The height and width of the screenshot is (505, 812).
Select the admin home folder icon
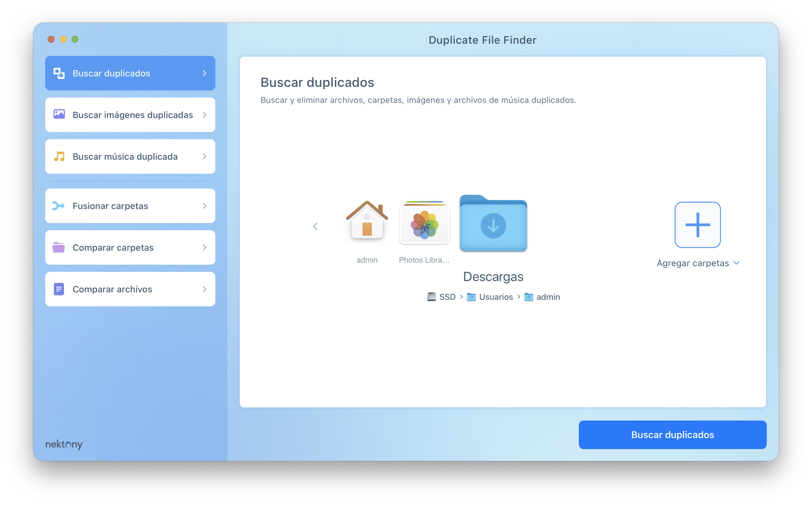367,220
